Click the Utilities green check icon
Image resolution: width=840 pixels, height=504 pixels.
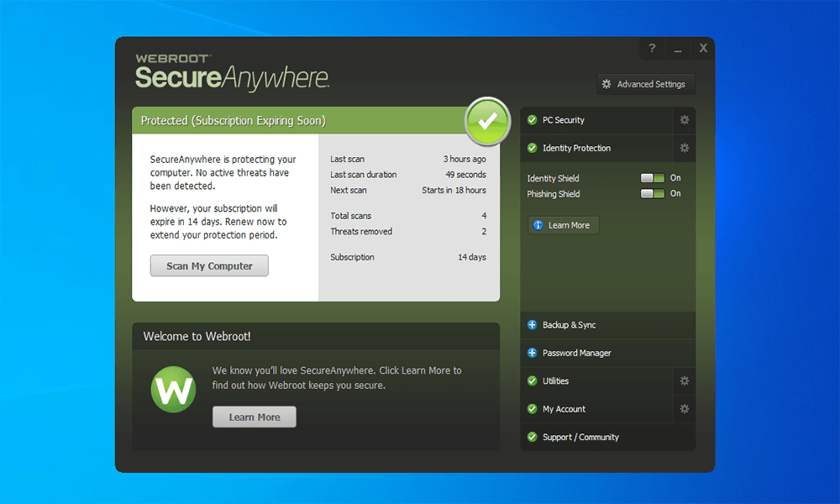(x=532, y=381)
